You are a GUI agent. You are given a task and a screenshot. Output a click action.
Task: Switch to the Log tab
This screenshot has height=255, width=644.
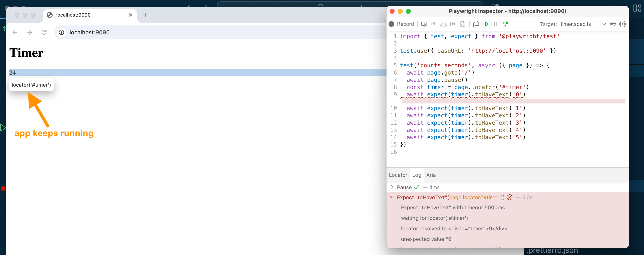coord(417,175)
